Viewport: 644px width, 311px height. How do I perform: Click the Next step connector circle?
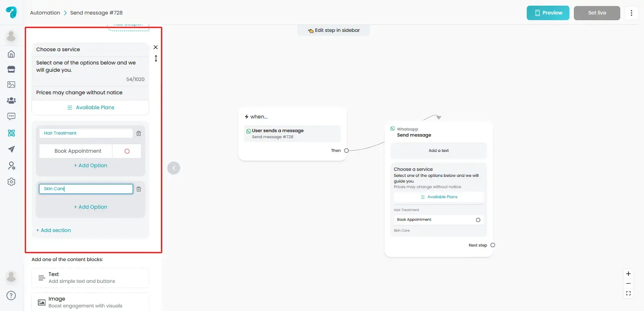[x=492, y=245]
